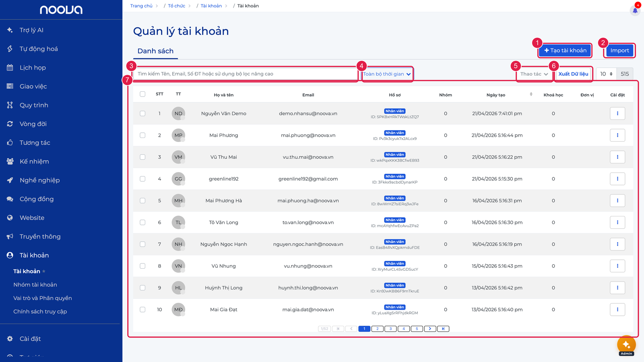
Task: Open Nhóm tài khoản submenu item
Action: click(x=35, y=285)
